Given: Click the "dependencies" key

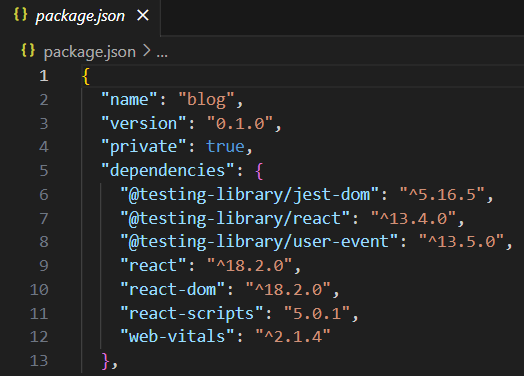Looking at the screenshot, I should tap(167, 170).
